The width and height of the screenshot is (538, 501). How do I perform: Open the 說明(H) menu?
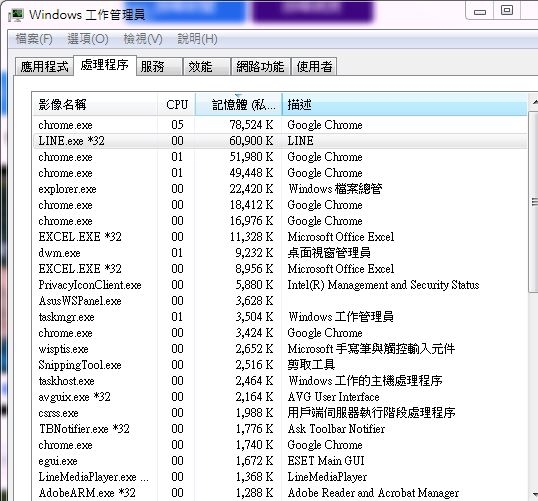tap(197, 39)
